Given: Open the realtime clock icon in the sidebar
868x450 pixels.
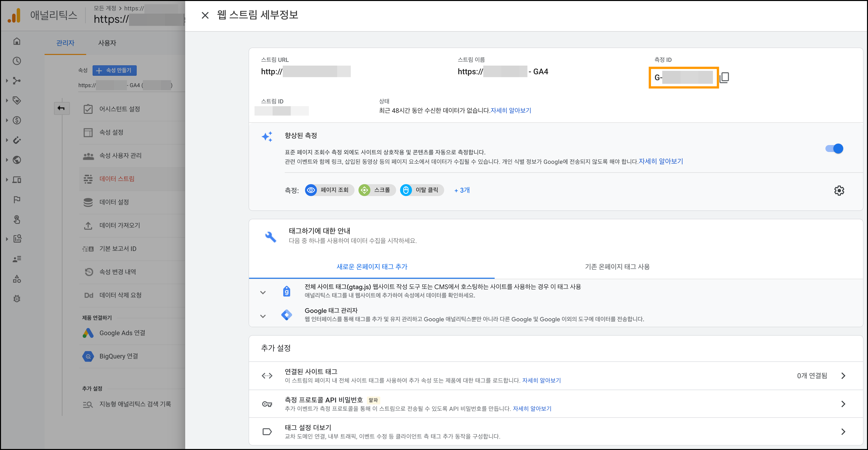Looking at the screenshot, I should coord(17,61).
